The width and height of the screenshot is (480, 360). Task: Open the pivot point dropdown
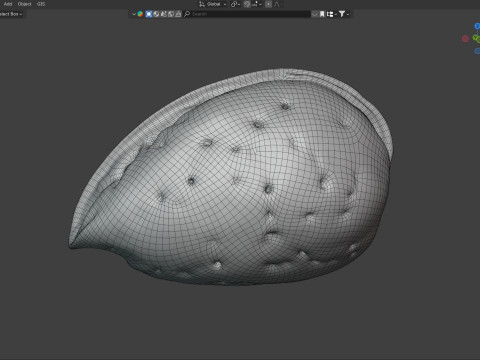(235, 4)
